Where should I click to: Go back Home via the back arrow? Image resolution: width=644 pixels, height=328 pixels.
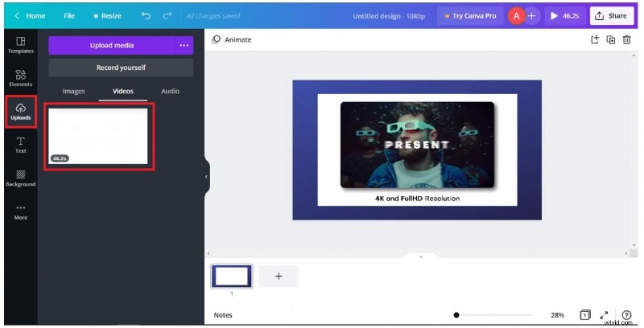[30, 15]
